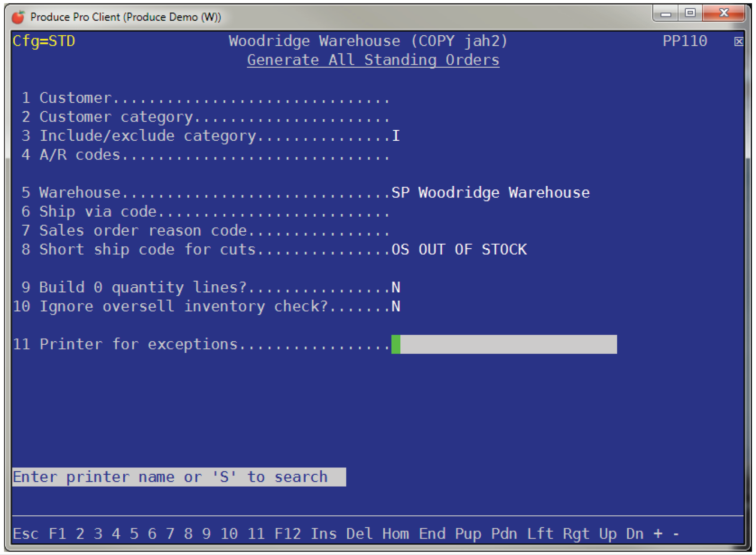This screenshot has height=555, width=756.
Task: Click Pdn page-down key in bottom bar
Action: tap(504, 534)
